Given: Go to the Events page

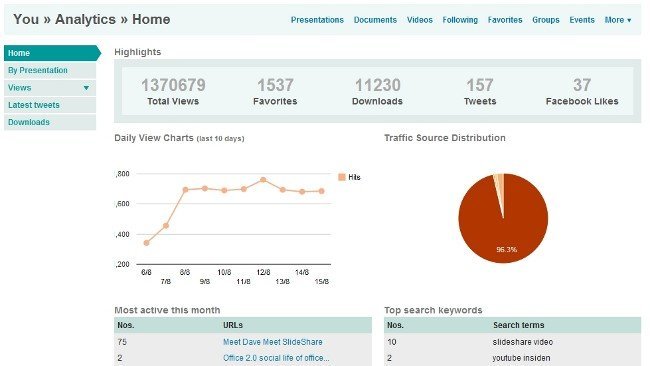Looking at the screenshot, I should coord(582,20).
